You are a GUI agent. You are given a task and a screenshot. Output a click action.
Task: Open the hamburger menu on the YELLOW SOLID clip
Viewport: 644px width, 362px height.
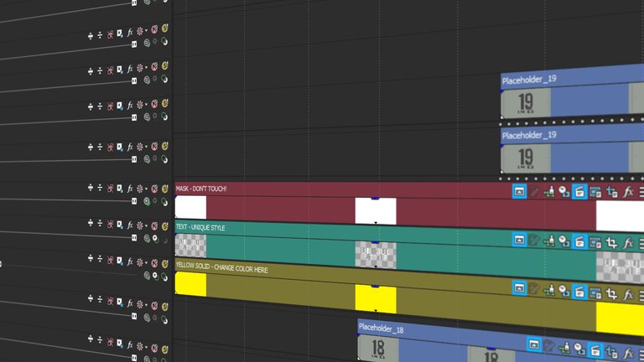(641, 296)
